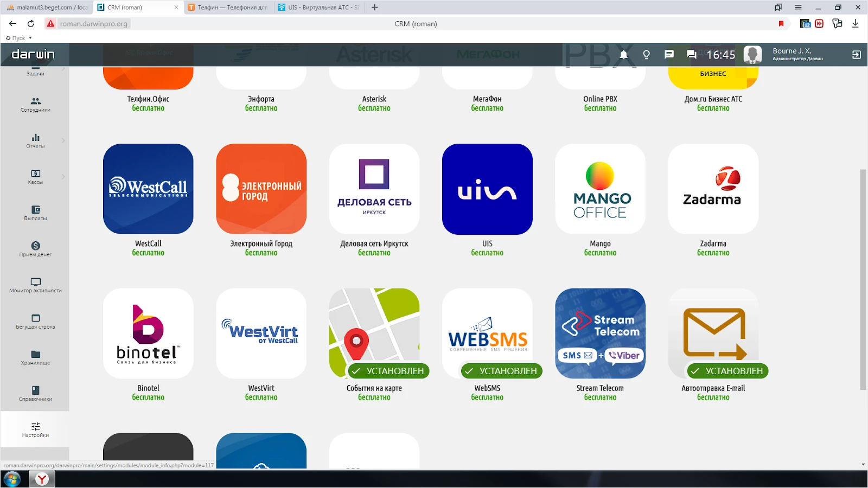The image size is (868, 488).
Task: Click the бесплатно label under Binotel
Action: (148, 397)
